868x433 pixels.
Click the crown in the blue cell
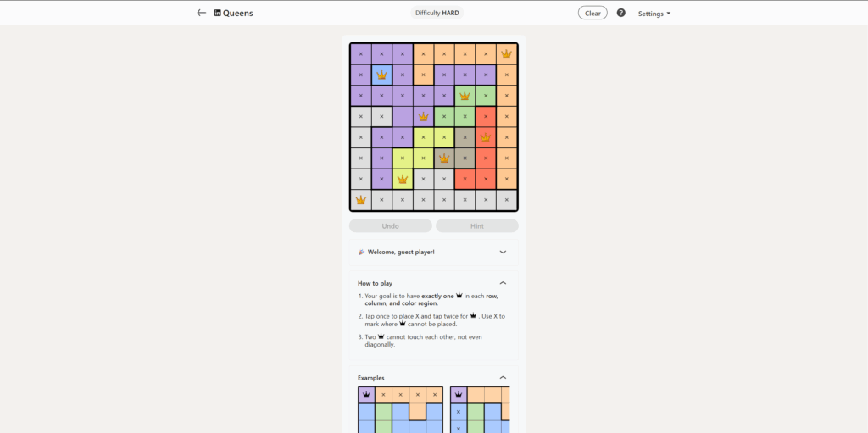tap(381, 75)
